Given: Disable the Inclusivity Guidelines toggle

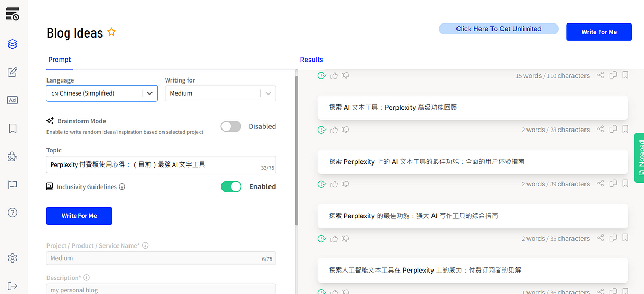Looking at the screenshot, I should pyautogui.click(x=231, y=186).
